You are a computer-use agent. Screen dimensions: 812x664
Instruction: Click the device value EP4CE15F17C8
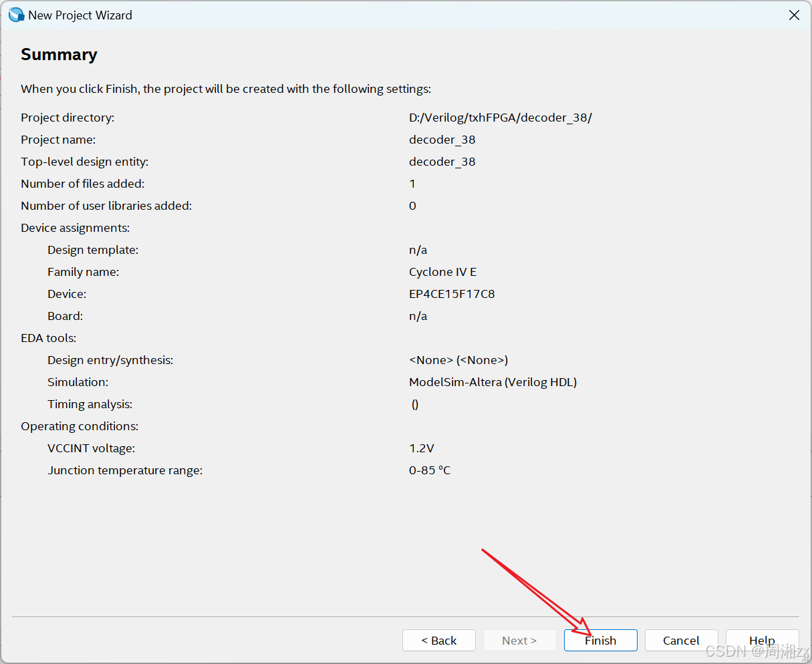(x=452, y=294)
